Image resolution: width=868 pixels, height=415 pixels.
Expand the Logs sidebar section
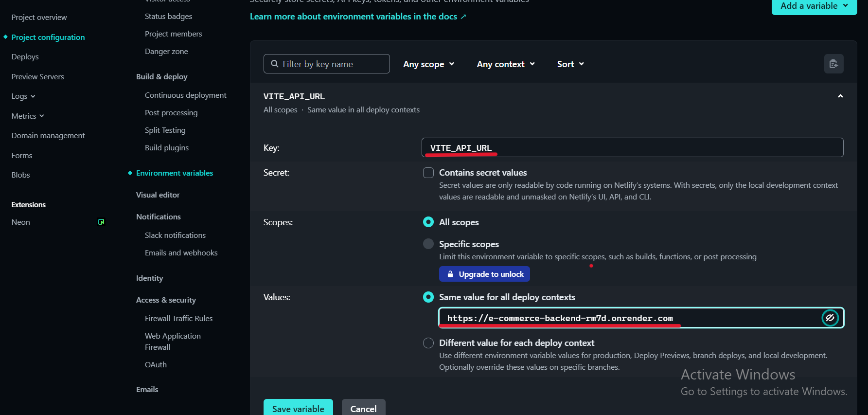tap(23, 96)
